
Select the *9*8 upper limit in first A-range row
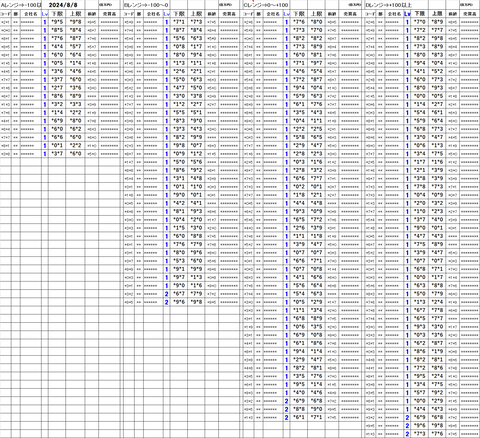click(75, 22)
